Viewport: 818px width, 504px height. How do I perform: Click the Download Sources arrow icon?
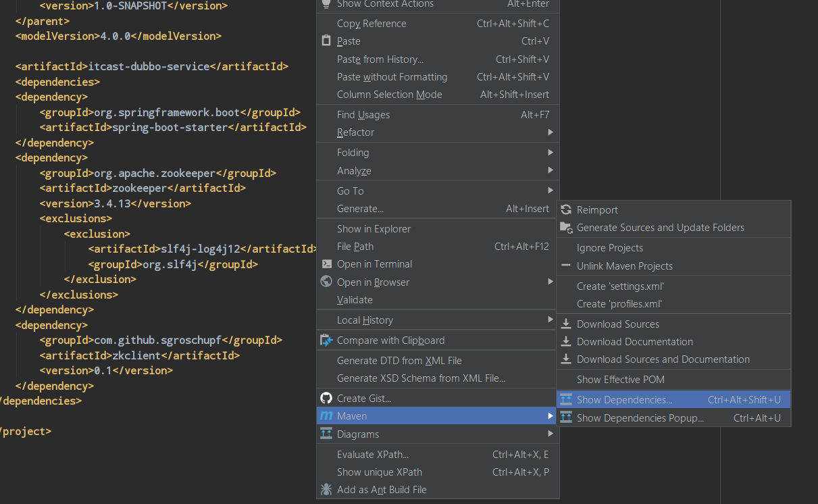(x=565, y=324)
